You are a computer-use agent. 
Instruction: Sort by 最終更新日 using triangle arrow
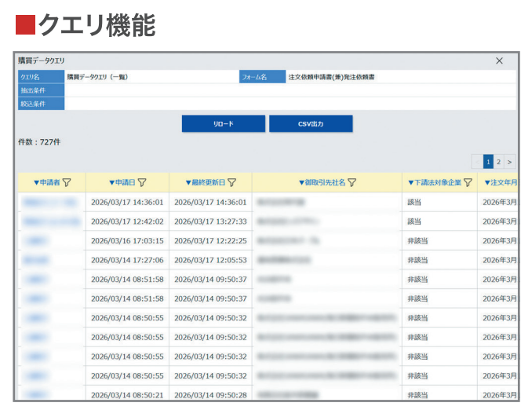coord(188,183)
